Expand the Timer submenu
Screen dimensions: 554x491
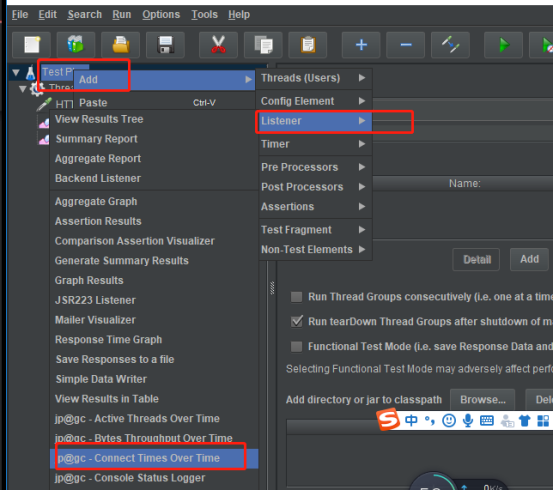tap(316, 144)
